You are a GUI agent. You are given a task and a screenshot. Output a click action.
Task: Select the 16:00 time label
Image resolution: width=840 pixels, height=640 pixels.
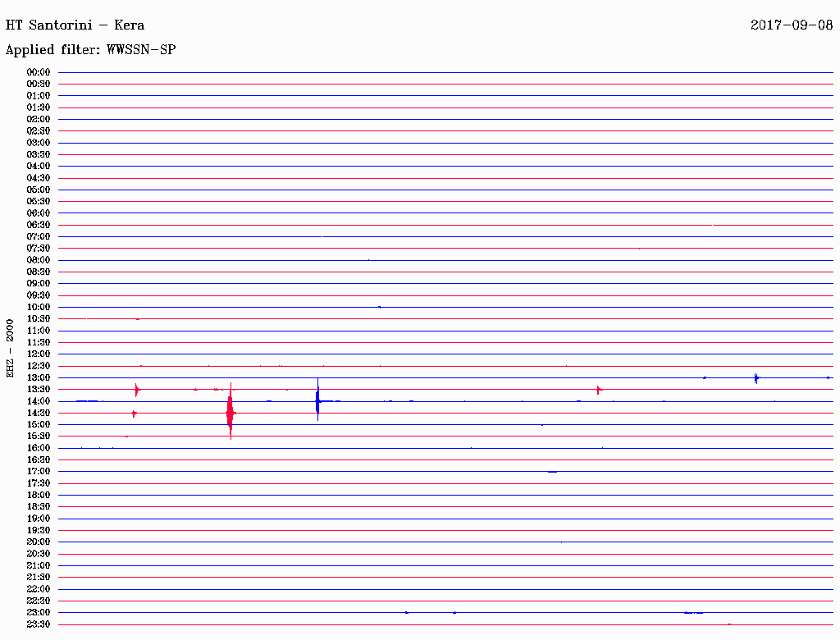pos(39,448)
